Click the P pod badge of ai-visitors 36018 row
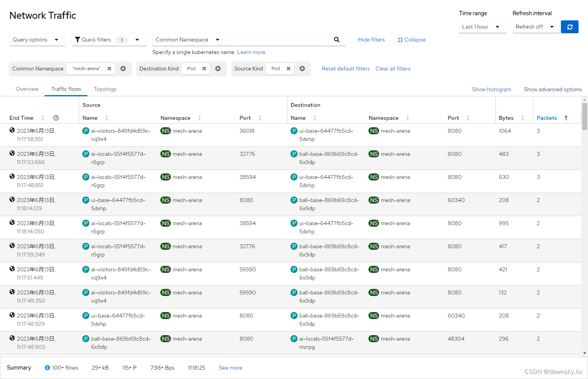 point(86,131)
